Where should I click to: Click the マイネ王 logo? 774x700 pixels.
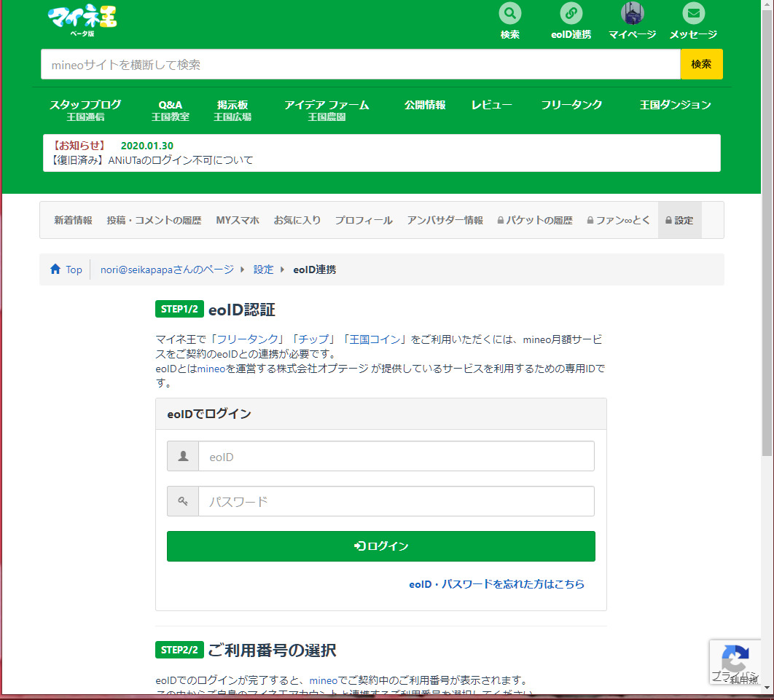pos(82,20)
